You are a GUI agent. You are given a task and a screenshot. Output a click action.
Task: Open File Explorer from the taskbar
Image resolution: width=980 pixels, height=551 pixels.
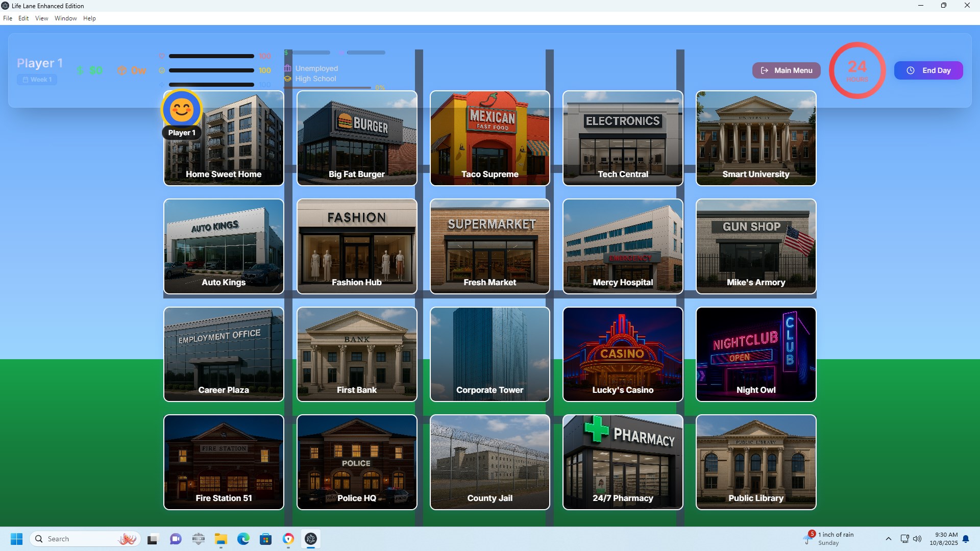coord(220,539)
